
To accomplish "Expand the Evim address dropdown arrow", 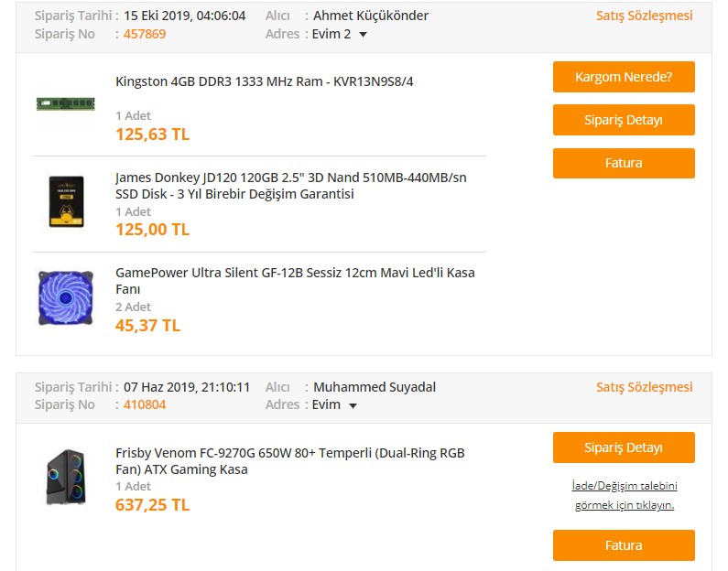I will 353,405.
